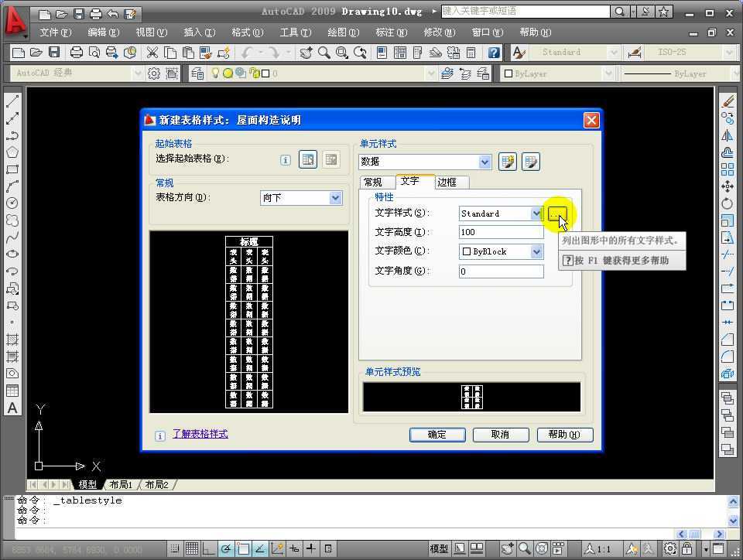Click the 帮助 button in dialog
The width and height of the screenshot is (743, 560).
(x=564, y=435)
